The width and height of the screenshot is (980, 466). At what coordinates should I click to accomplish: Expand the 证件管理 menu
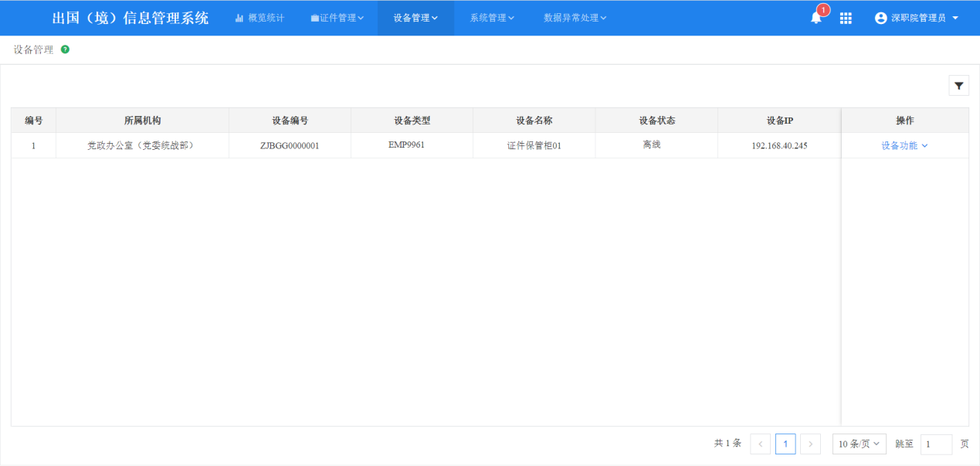[337, 18]
